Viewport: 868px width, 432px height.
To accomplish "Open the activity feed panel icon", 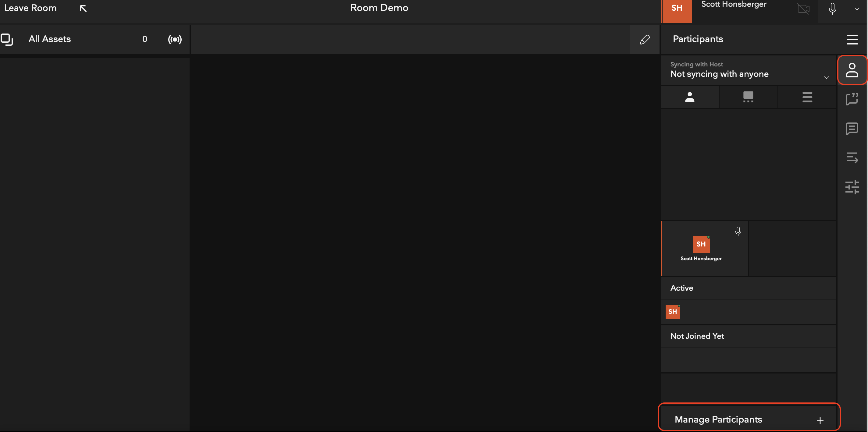I will pos(852,158).
